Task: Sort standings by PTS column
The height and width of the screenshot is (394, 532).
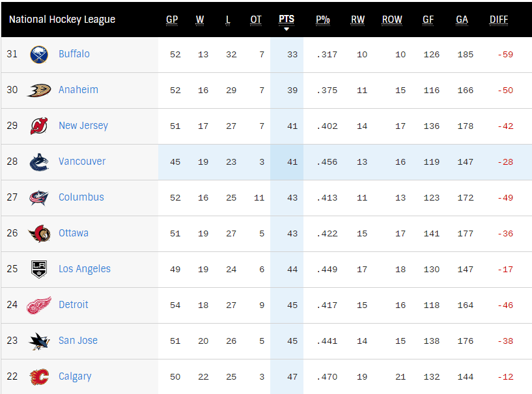Action: (x=287, y=20)
